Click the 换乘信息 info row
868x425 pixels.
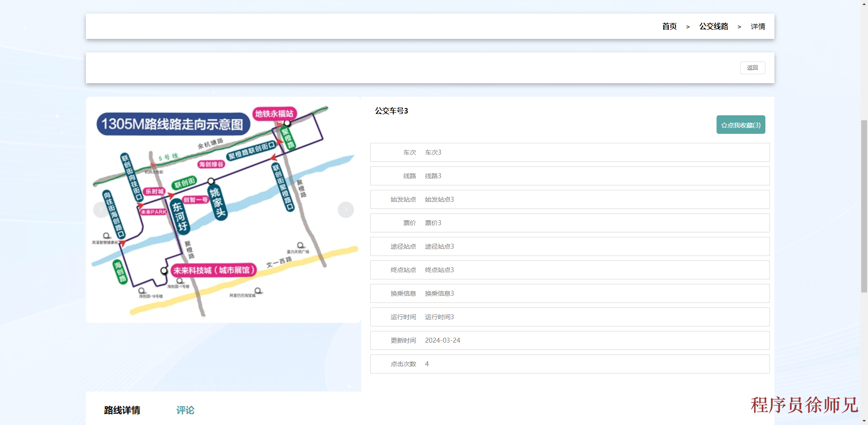[570, 293]
